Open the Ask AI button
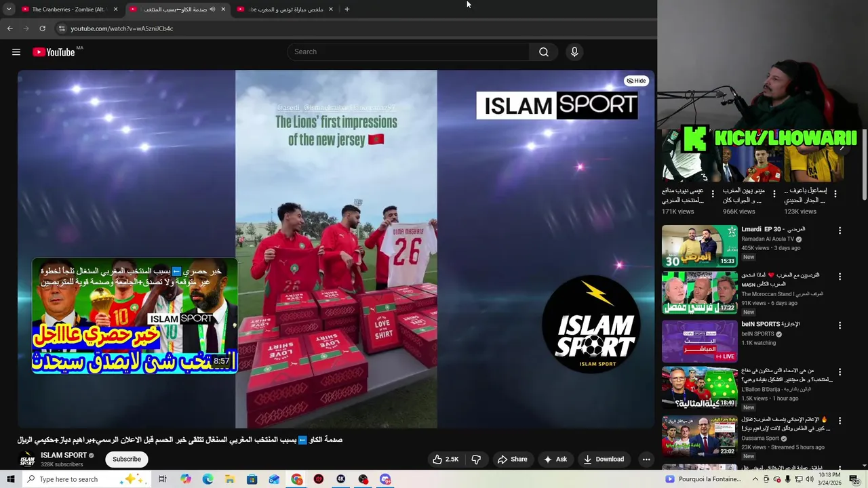The image size is (868, 488). (x=555, y=459)
